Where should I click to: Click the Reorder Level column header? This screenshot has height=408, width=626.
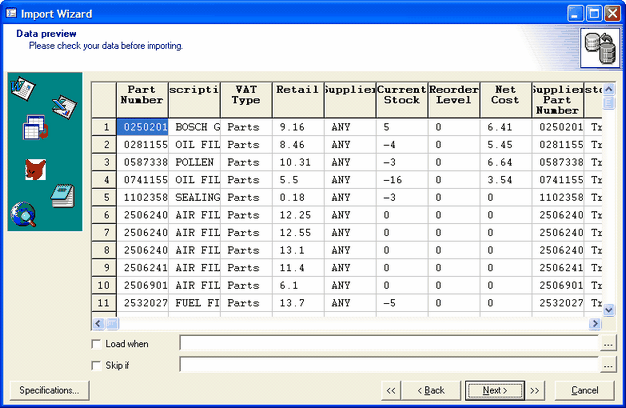pyautogui.click(x=454, y=100)
